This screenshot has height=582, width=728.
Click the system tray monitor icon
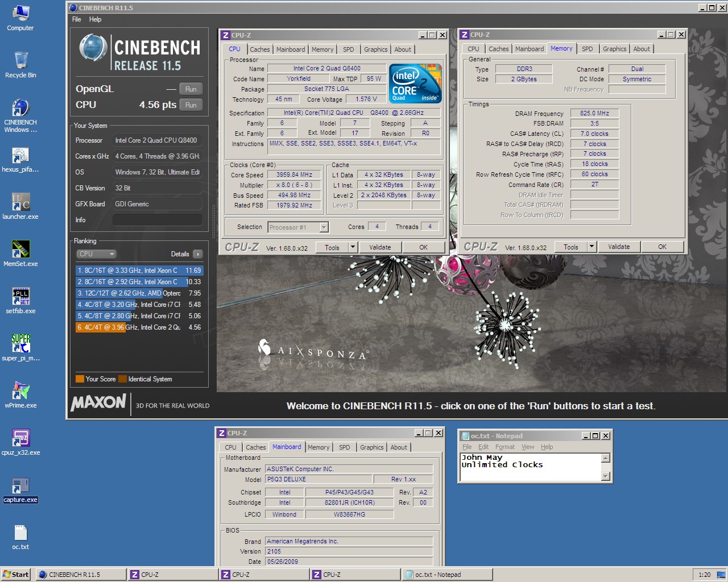pyautogui.click(x=721, y=575)
